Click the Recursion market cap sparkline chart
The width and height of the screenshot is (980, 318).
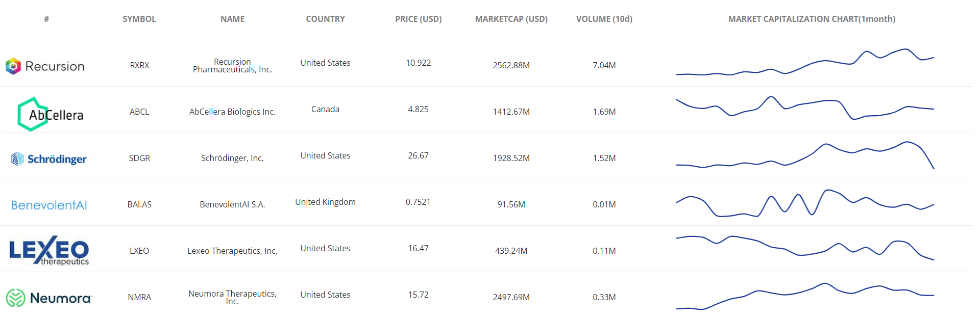(x=805, y=63)
